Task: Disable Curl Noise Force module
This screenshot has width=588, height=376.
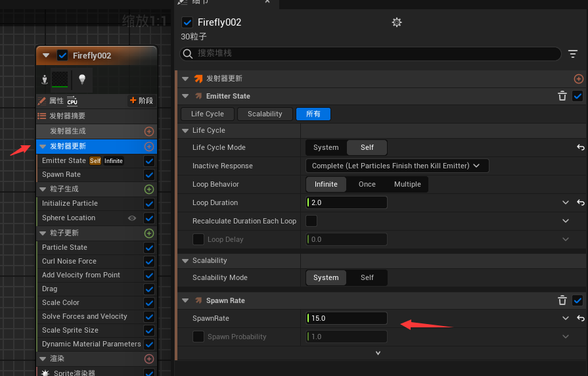Action: (149, 262)
